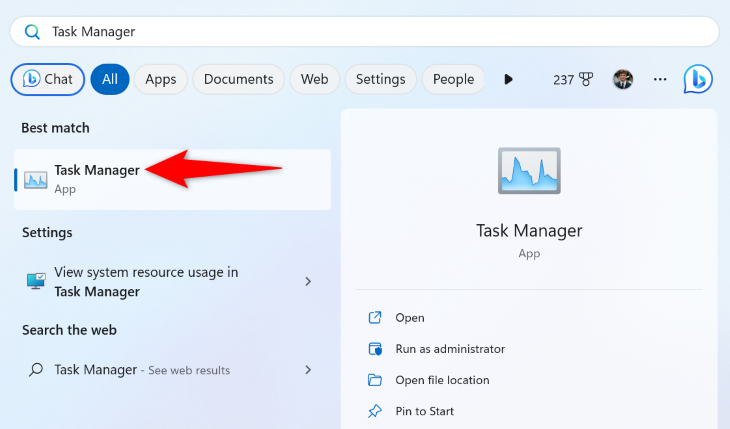
Task: Select the People filter tab
Action: 453,79
